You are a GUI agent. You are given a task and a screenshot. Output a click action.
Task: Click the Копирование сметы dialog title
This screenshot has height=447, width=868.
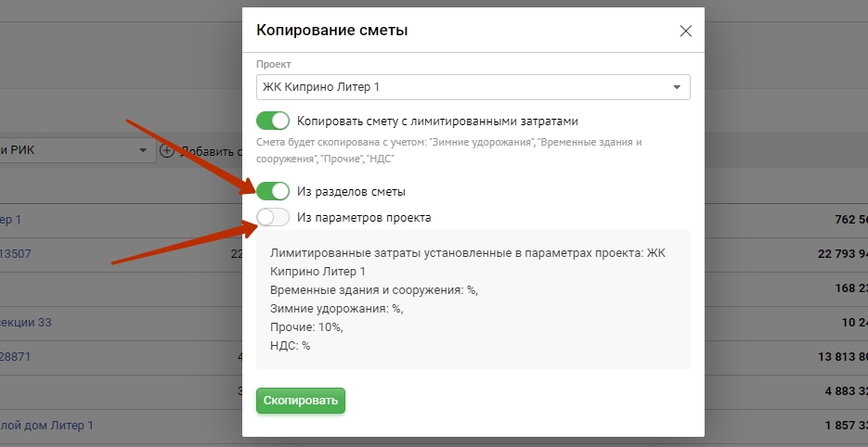(x=332, y=31)
